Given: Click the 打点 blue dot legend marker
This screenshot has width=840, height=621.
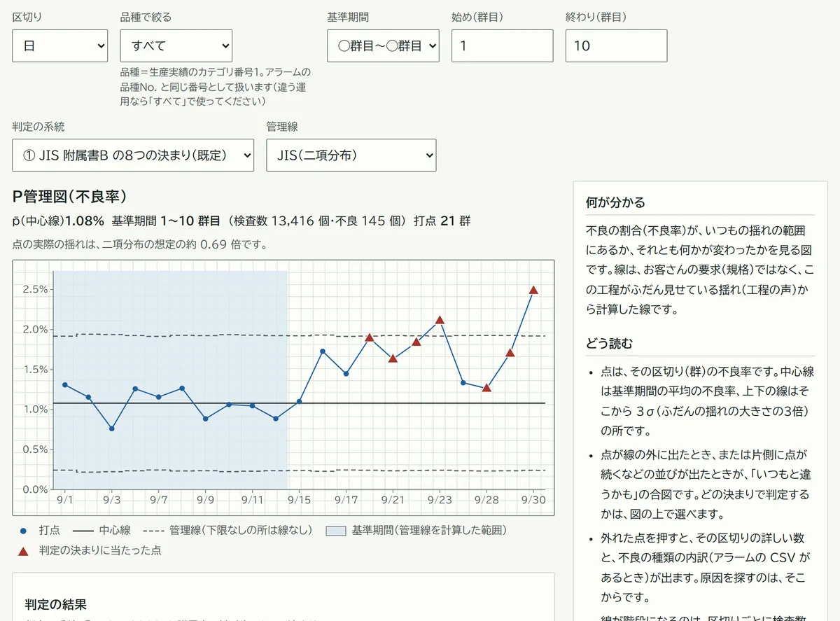Looking at the screenshot, I should tap(23, 531).
